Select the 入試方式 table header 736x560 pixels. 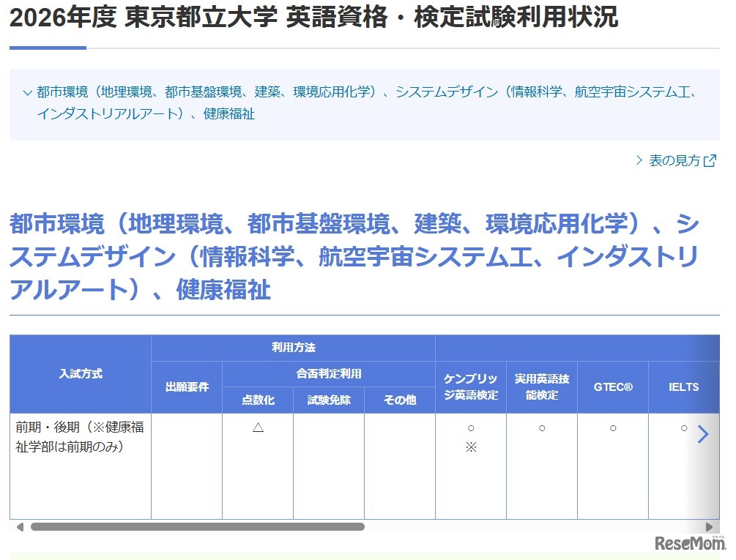(x=79, y=373)
